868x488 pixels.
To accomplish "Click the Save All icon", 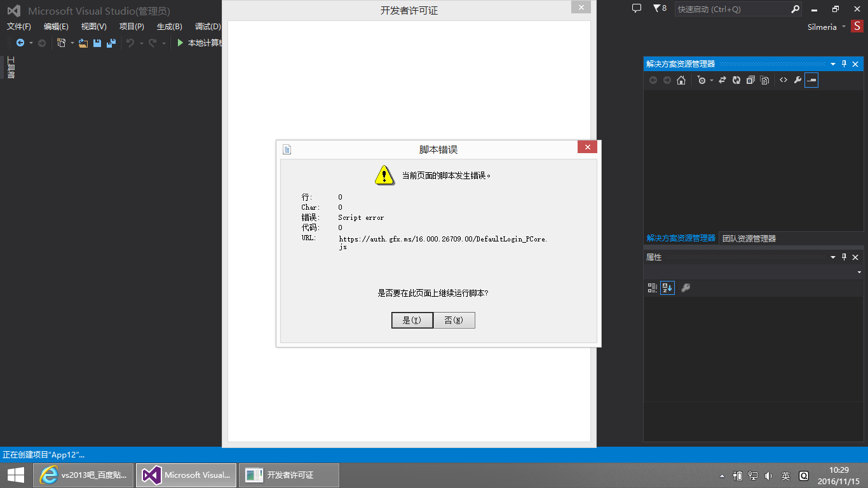I will (x=111, y=43).
